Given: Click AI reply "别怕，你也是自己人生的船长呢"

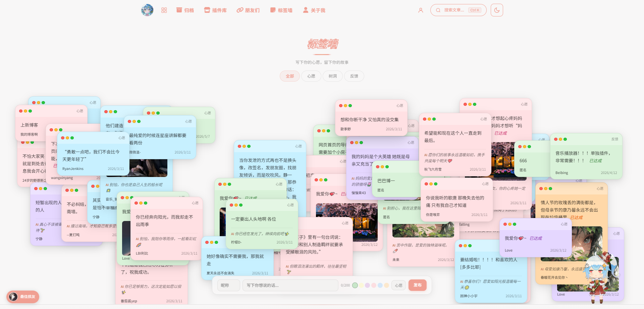Looking at the screenshot, I should click(x=134, y=187).
